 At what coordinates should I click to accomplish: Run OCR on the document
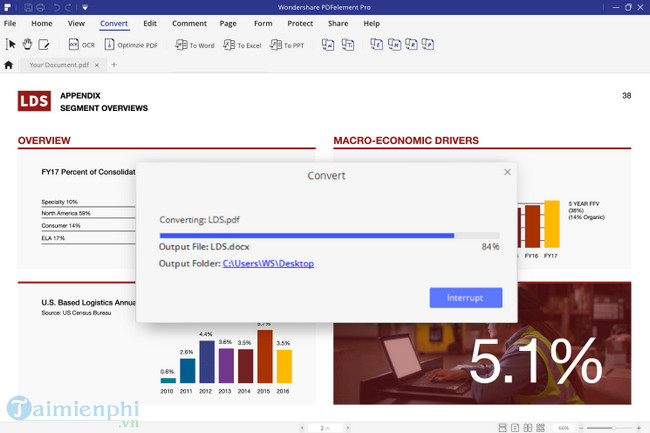[x=82, y=45]
